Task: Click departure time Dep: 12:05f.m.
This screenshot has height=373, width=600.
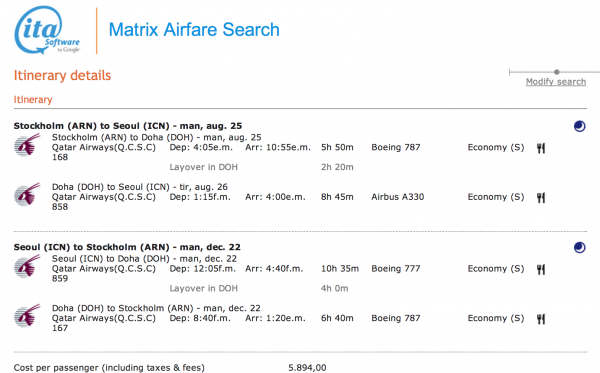Action: 202,269
